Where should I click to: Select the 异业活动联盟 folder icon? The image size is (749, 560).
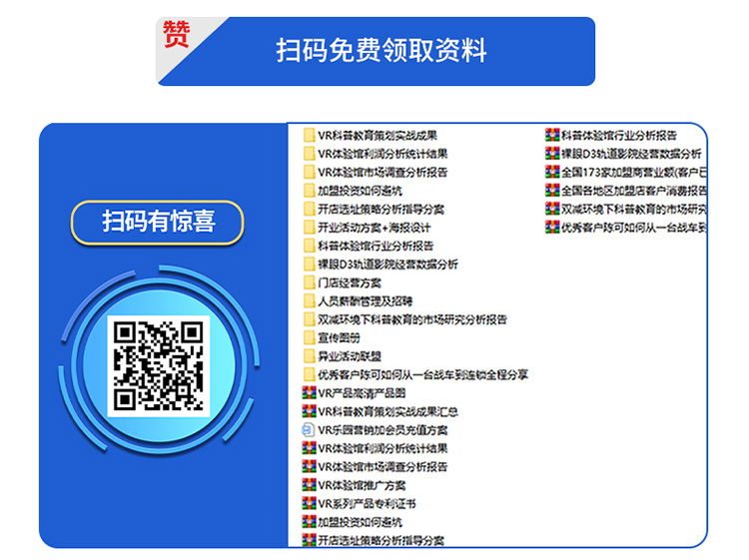coord(310,355)
